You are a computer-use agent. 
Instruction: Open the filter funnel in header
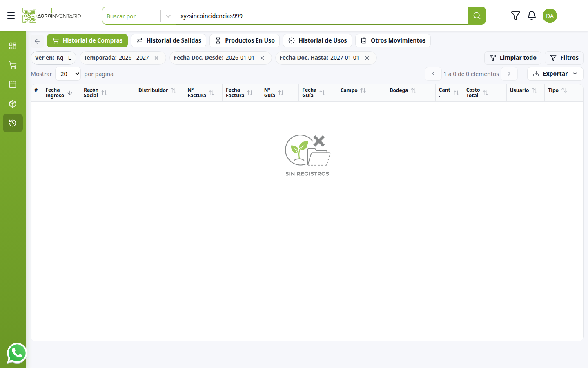tap(515, 16)
